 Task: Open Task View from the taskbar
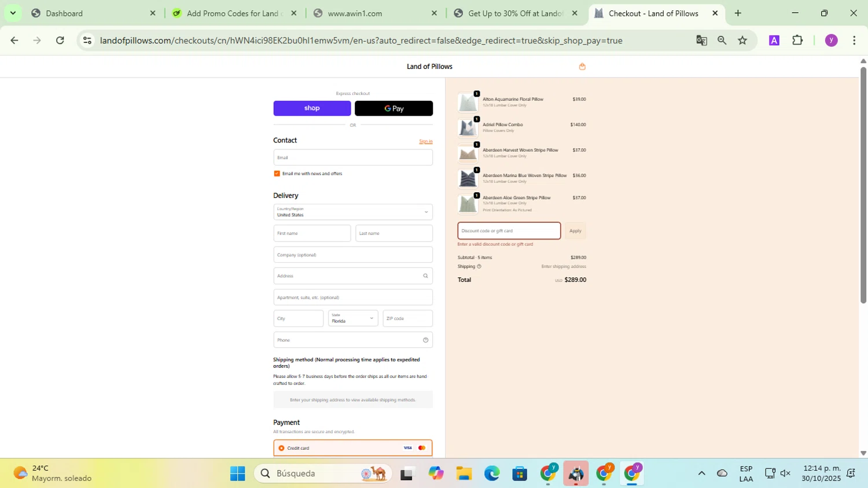407,474
